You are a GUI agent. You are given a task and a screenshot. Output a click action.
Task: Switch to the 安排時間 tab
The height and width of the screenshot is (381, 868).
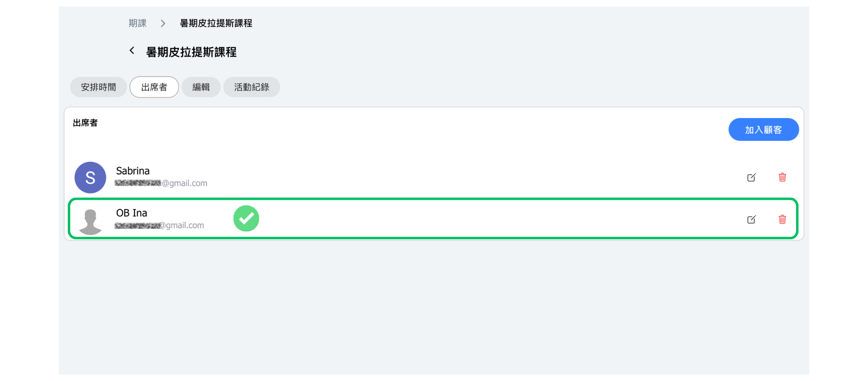(98, 87)
